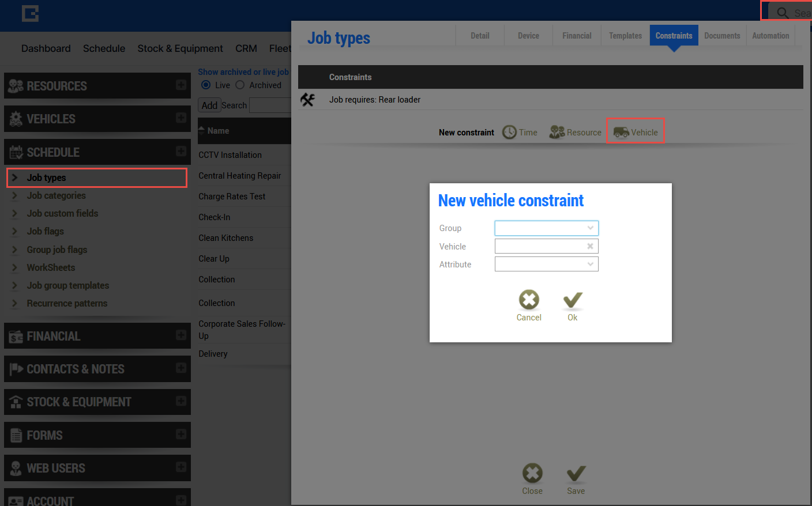Open the Schedule menu item

pos(104,48)
